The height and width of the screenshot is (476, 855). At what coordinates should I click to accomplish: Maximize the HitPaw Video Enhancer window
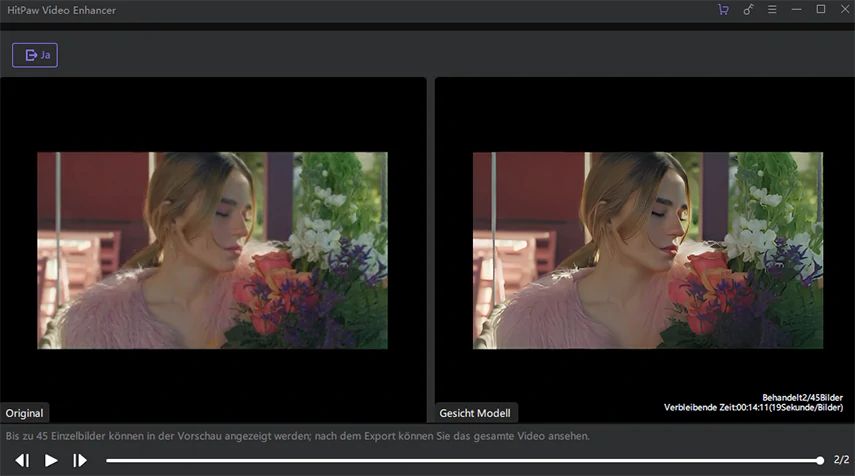pyautogui.click(x=821, y=9)
